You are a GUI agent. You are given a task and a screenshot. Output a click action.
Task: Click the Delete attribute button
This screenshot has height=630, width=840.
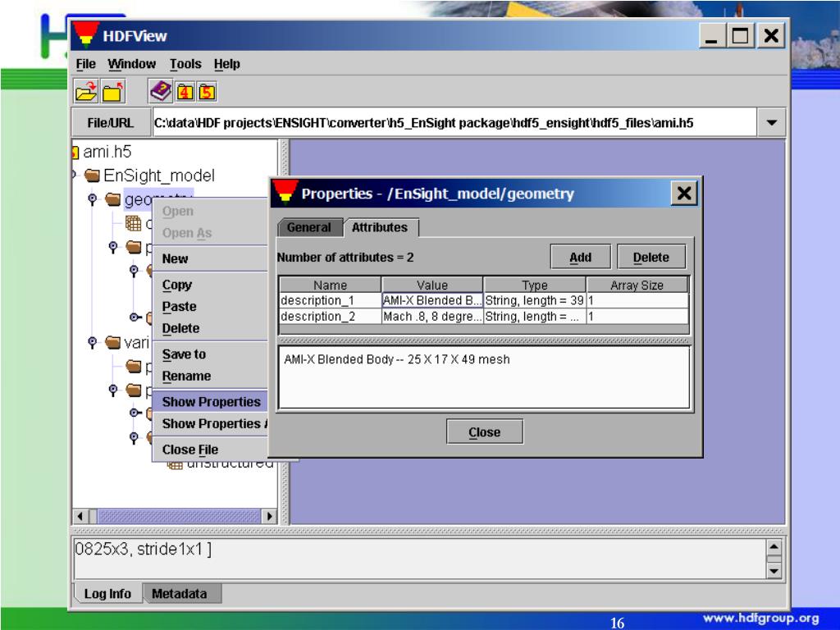651,257
